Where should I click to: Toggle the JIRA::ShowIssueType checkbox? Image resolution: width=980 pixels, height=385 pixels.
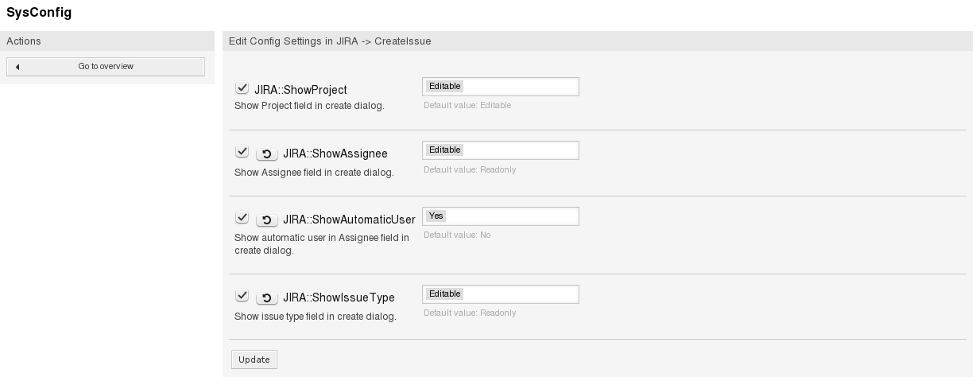click(242, 296)
